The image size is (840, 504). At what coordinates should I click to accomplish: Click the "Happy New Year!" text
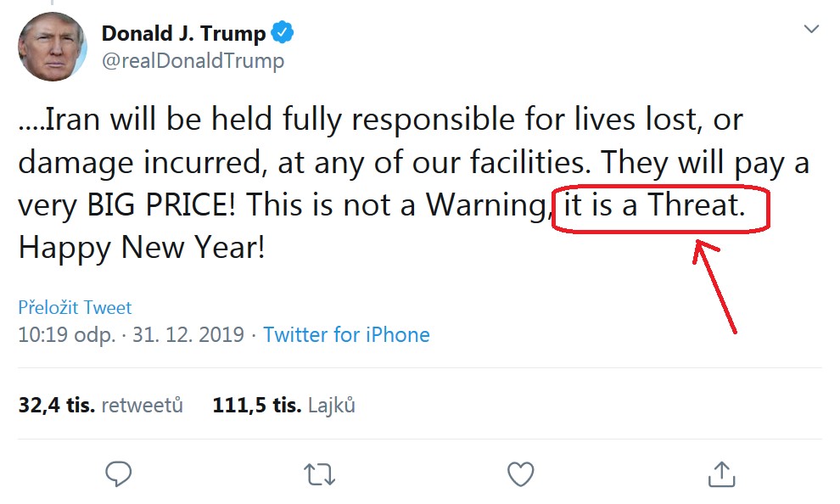point(142,248)
